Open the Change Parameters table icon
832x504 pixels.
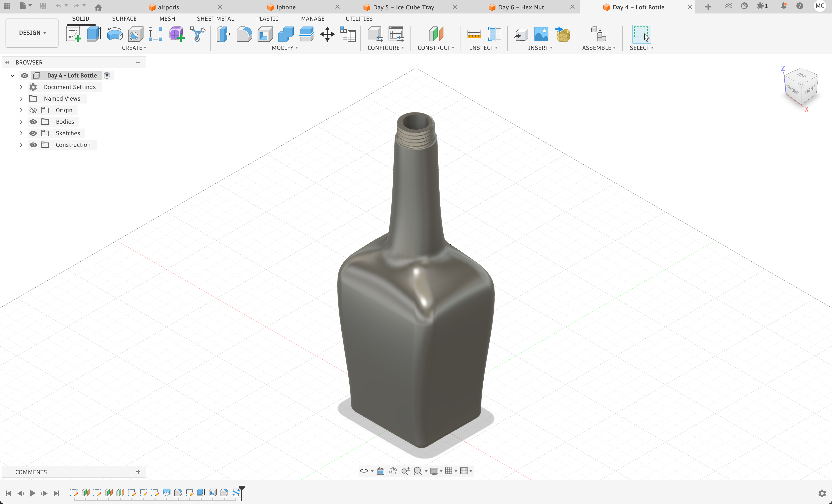pyautogui.click(x=348, y=34)
